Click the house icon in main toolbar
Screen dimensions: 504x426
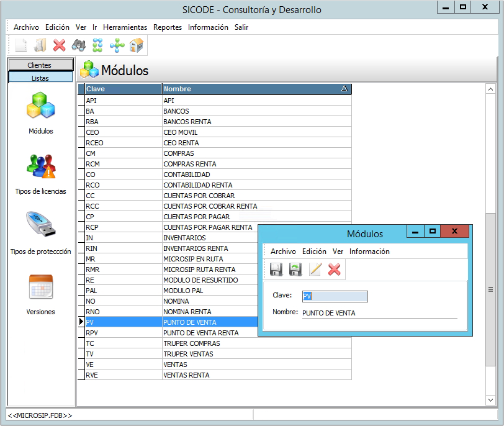pyautogui.click(x=137, y=45)
